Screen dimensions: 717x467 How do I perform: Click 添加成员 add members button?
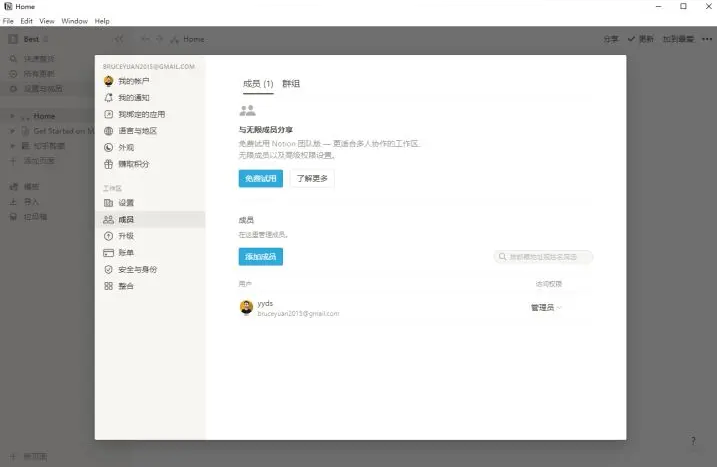point(261,257)
